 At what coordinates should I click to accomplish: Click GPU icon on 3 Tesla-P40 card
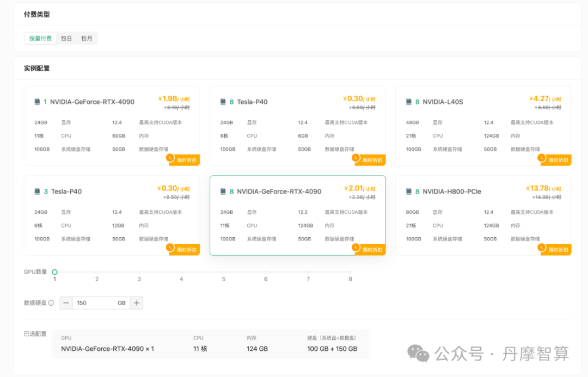click(x=37, y=191)
